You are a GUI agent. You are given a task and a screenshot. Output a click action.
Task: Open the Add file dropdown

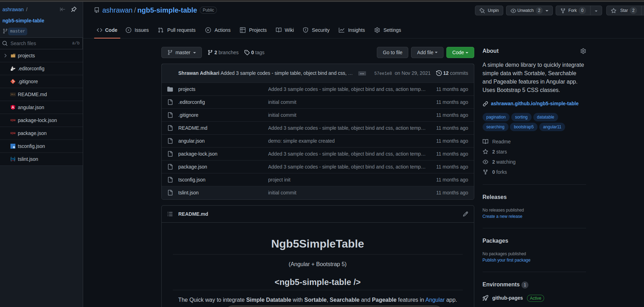pos(427,52)
